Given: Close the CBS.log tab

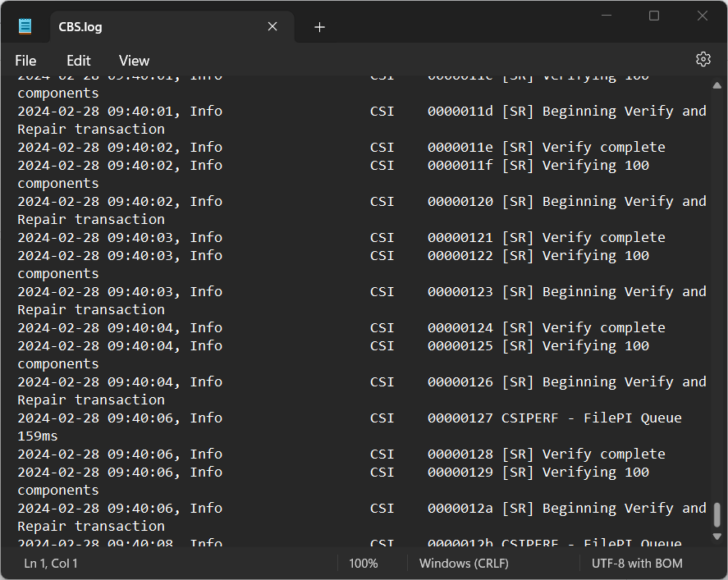Looking at the screenshot, I should [x=272, y=27].
